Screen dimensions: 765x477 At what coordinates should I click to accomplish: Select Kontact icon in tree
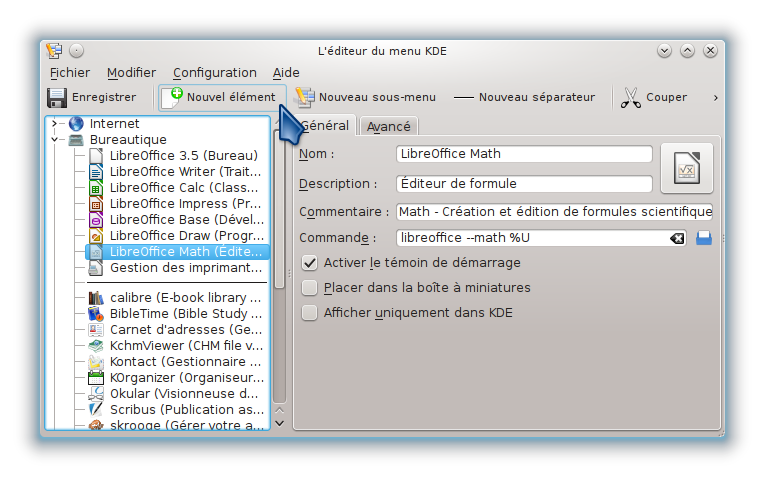[96, 362]
